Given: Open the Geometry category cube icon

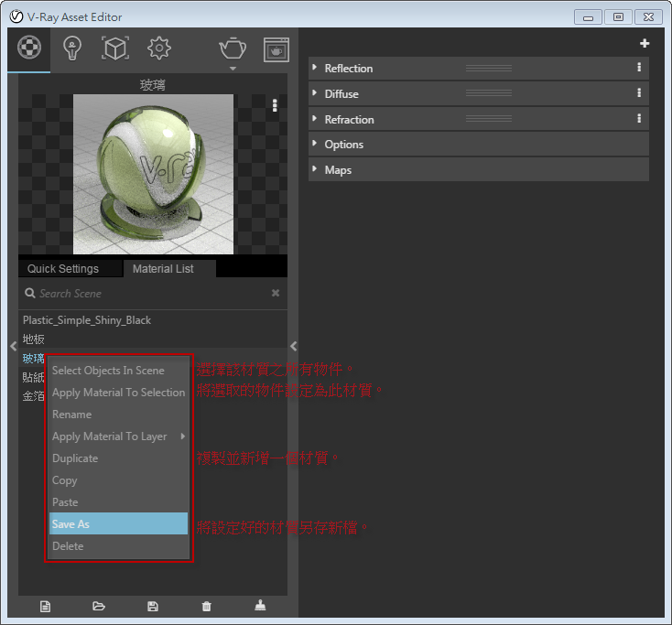Looking at the screenshot, I should pyautogui.click(x=115, y=48).
